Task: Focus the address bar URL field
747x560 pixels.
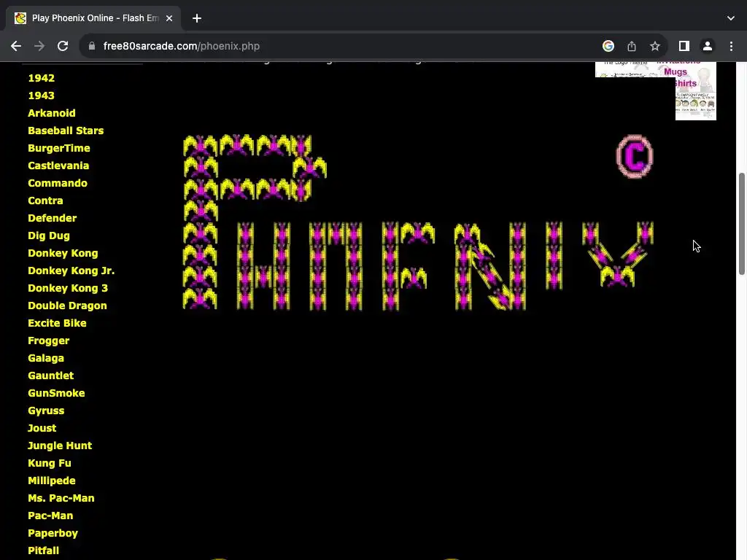Action: (333, 46)
